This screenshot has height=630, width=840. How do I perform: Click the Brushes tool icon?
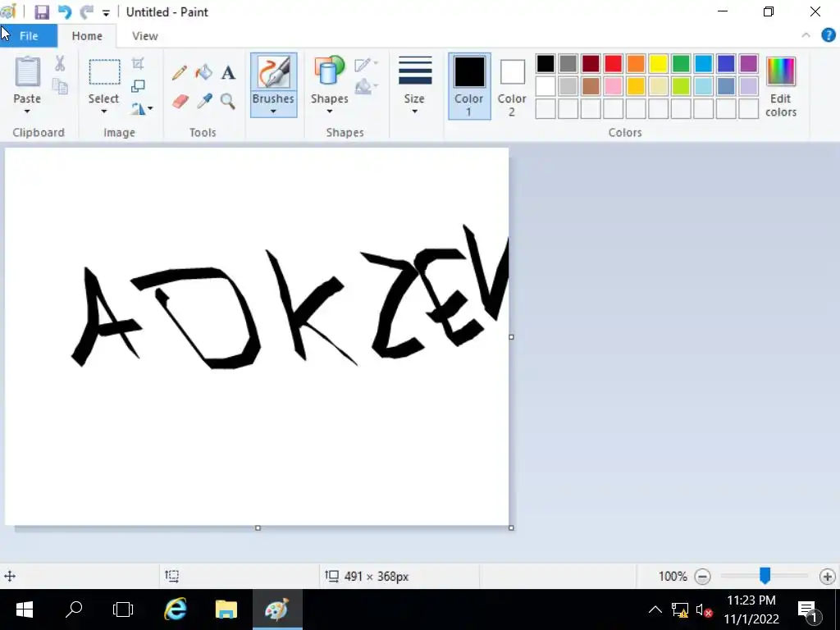273,72
